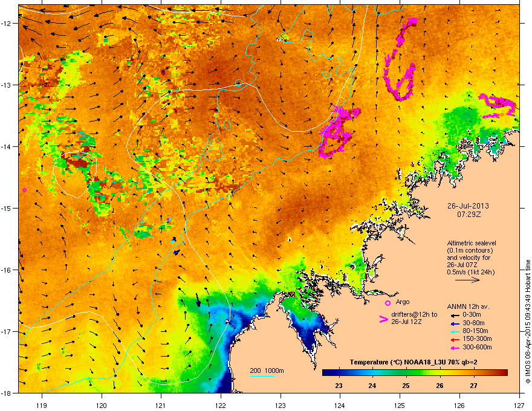Click the latitude axis label -14
The width and height of the screenshot is (532, 411).
(x=7, y=146)
